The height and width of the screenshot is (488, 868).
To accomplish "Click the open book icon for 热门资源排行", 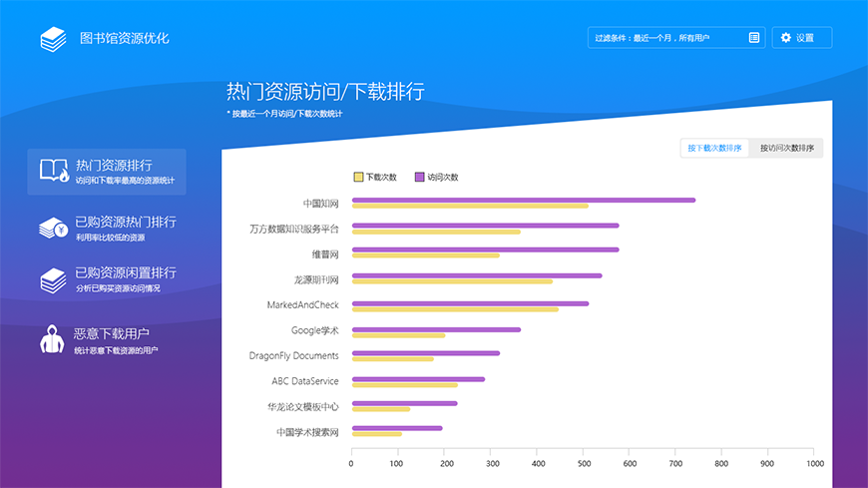I will 54,171.
